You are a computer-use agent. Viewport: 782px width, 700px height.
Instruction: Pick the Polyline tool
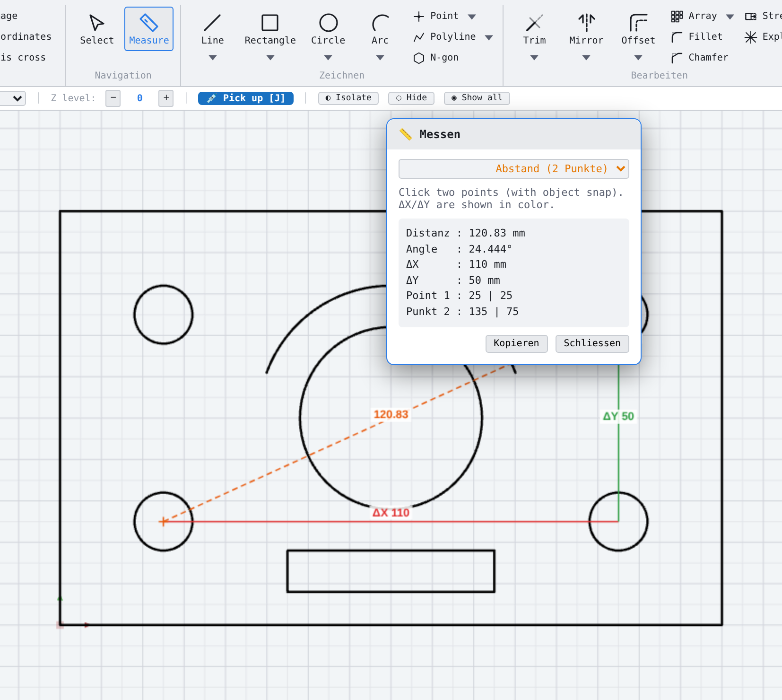[445, 37]
